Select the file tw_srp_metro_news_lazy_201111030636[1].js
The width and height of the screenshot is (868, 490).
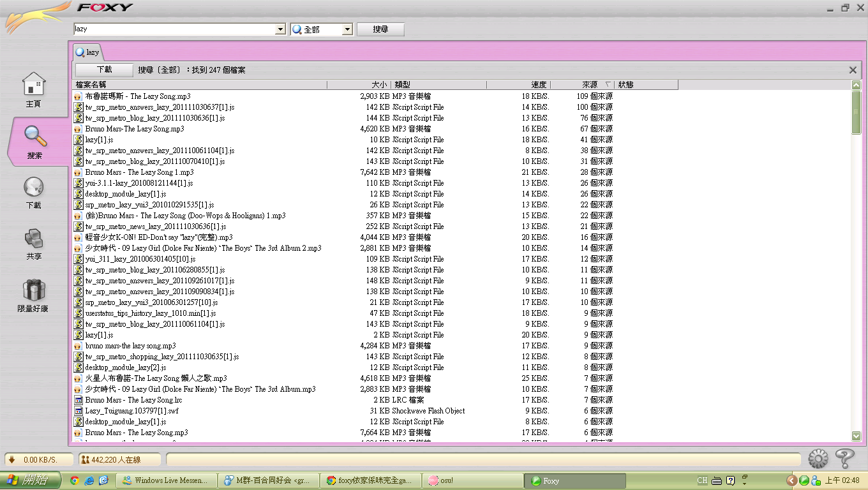156,226
